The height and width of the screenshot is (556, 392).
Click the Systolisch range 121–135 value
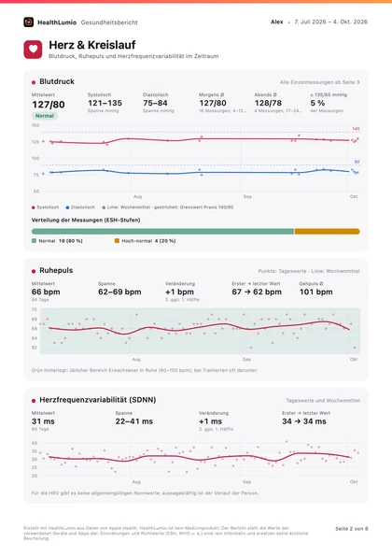(105, 103)
